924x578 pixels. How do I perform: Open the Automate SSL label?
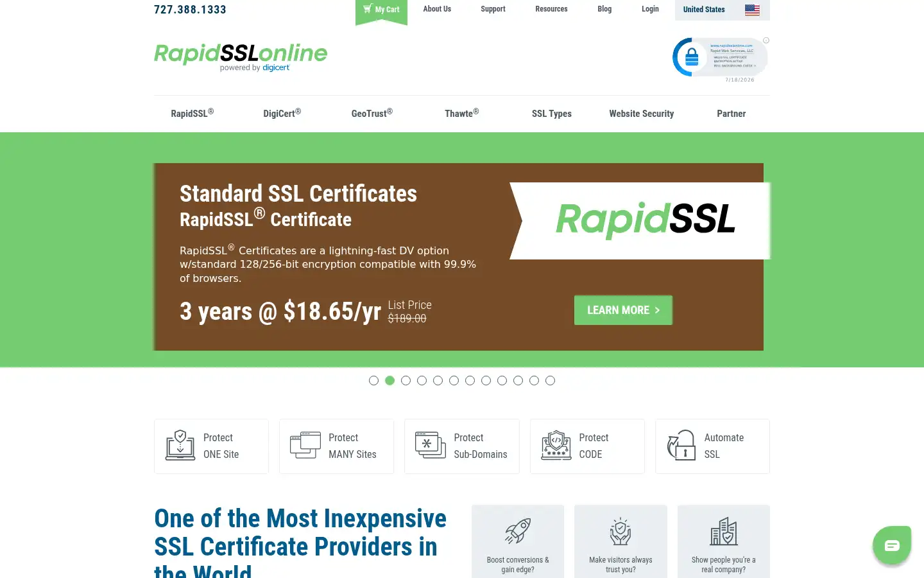coord(724,446)
